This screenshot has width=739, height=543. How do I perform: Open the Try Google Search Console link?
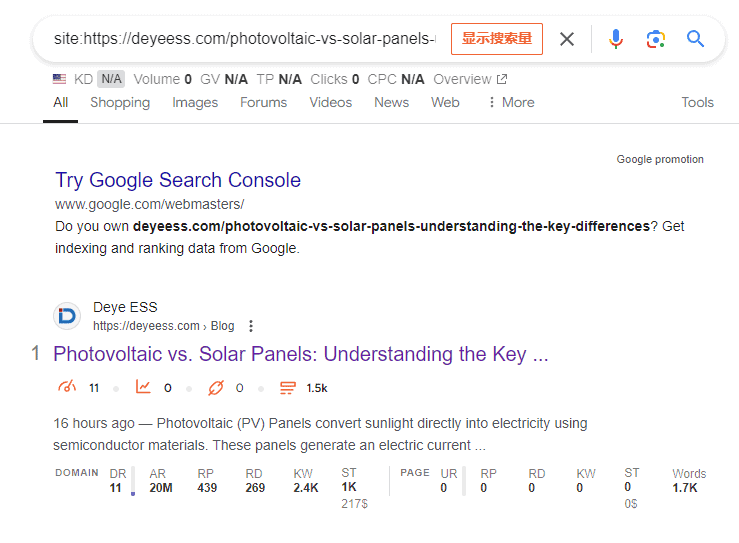click(178, 180)
